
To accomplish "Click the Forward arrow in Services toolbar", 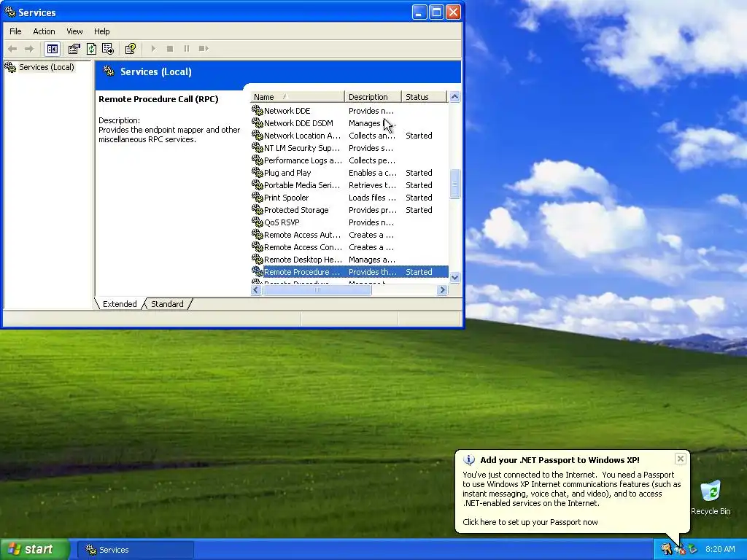I will pos(29,49).
